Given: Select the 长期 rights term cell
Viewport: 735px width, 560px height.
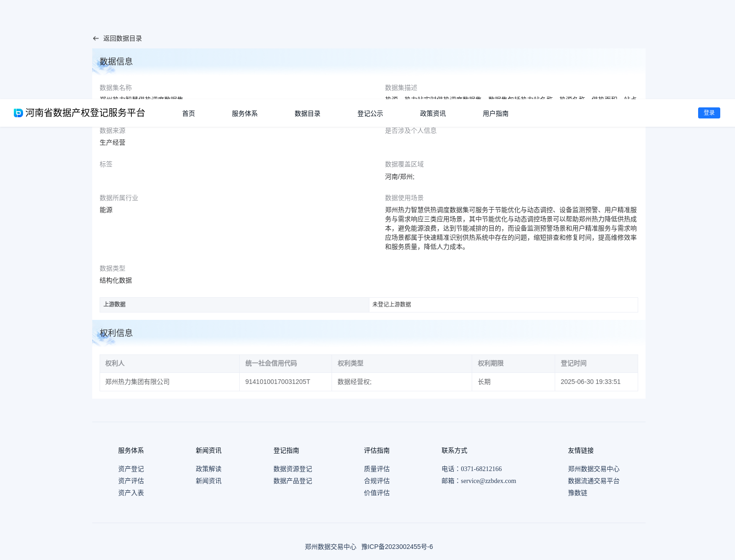Looking at the screenshot, I should (x=513, y=382).
